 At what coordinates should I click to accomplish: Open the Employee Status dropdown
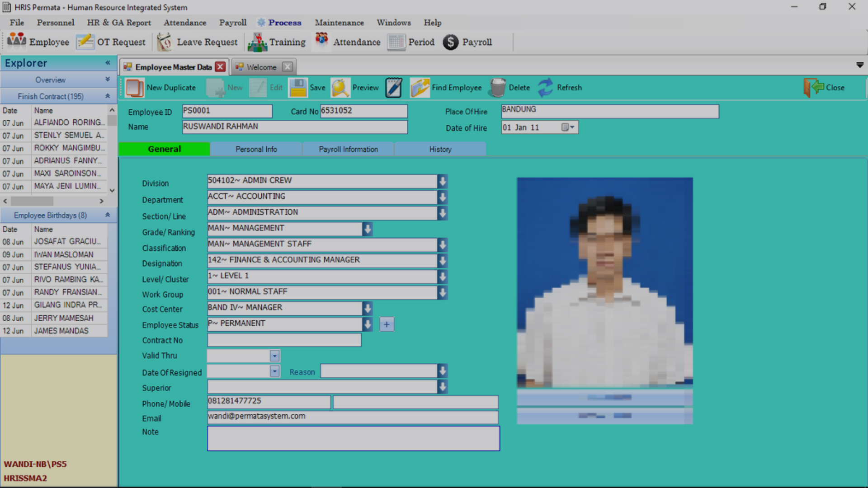[368, 324]
